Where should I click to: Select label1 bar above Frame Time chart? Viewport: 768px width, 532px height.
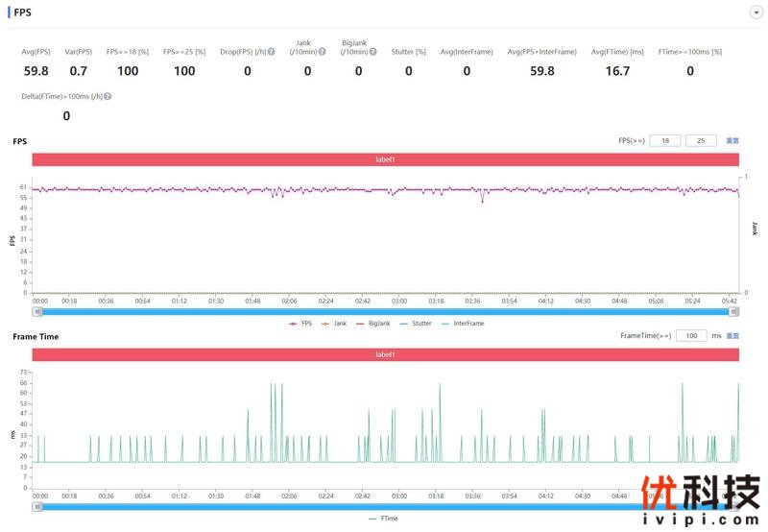tap(385, 355)
